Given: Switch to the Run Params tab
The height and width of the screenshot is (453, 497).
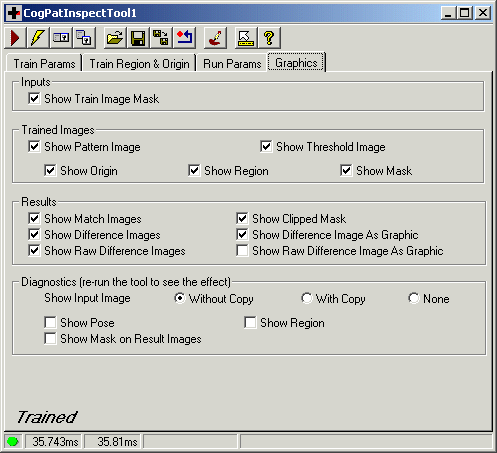Looking at the screenshot, I should click(x=232, y=63).
